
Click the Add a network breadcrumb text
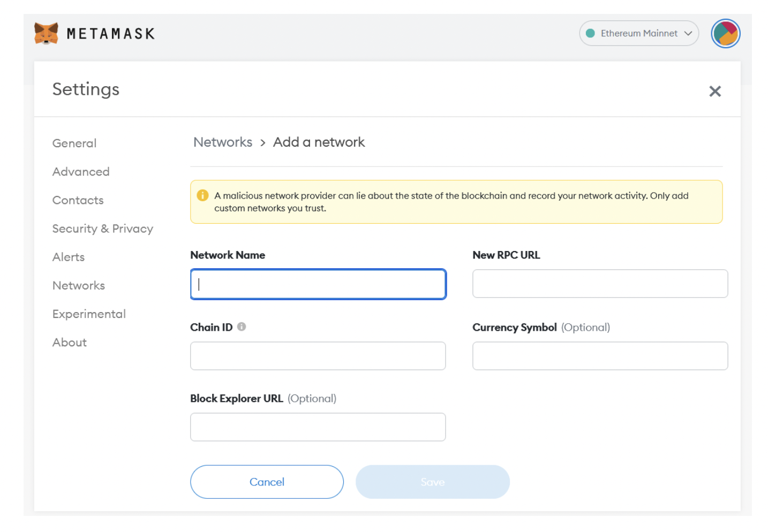[x=319, y=142]
